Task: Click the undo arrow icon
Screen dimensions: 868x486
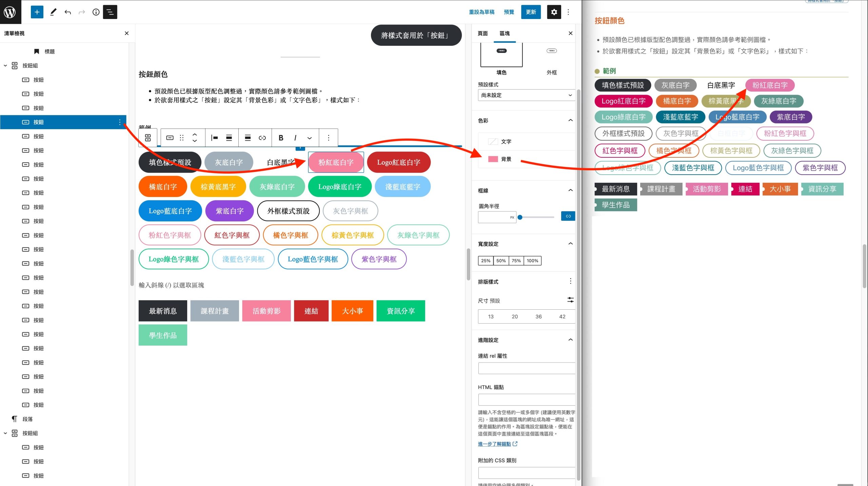Action: click(68, 12)
